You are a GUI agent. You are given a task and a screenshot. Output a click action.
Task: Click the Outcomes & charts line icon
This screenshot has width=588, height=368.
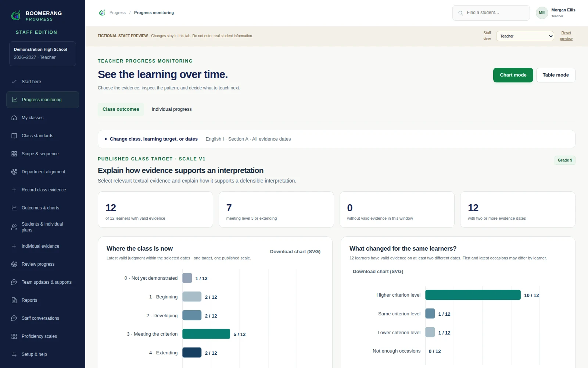click(x=14, y=208)
